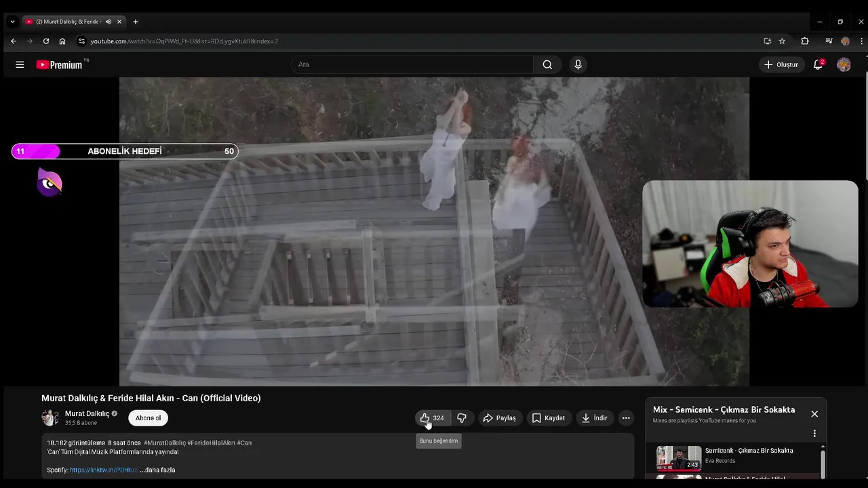Open Murat Dalkılıç channel name link
The width and height of the screenshot is (868, 488).
pyautogui.click(x=87, y=413)
